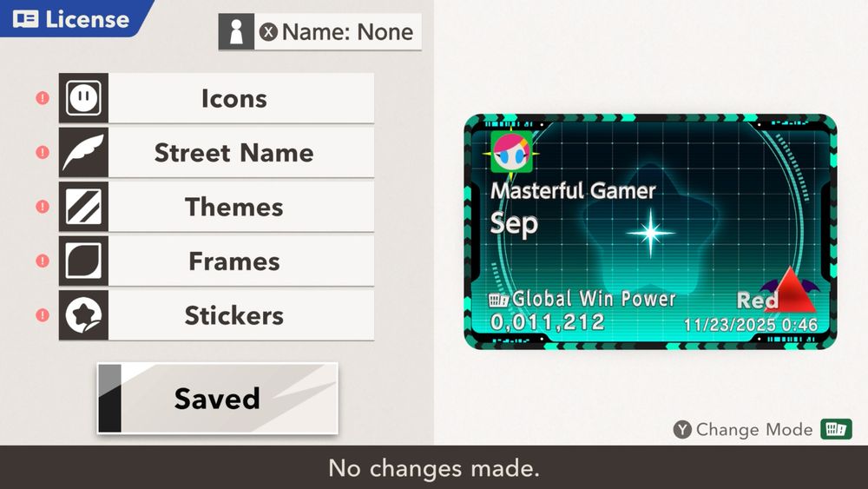Click the Street Name feather icon
The image size is (868, 489).
point(83,152)
